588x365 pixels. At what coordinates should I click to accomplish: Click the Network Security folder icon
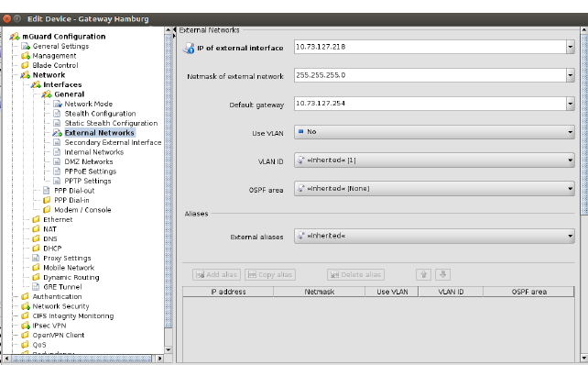pyautogui.click(x=26, y=306)
